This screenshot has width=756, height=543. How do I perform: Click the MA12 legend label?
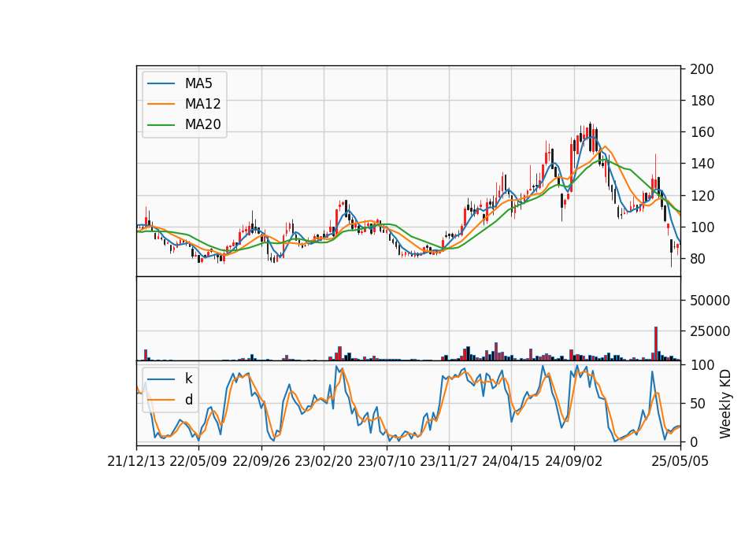click(x=202, y=104)
